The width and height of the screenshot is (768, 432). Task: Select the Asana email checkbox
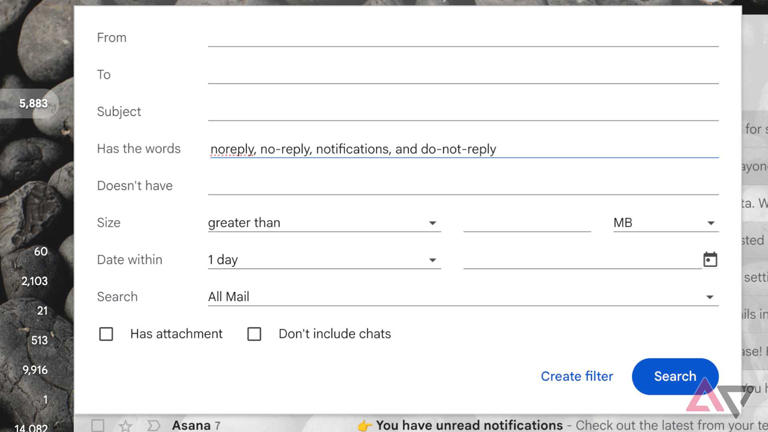pos(97,425)
